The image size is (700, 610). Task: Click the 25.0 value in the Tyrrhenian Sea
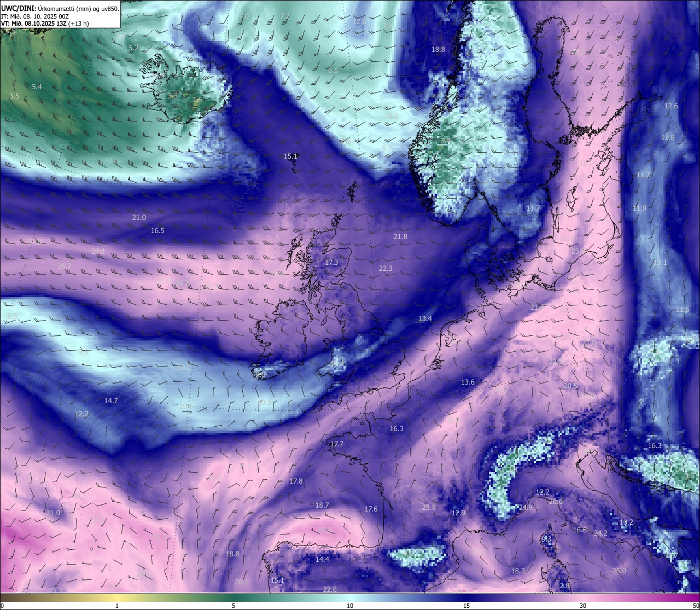pos(619,571)
